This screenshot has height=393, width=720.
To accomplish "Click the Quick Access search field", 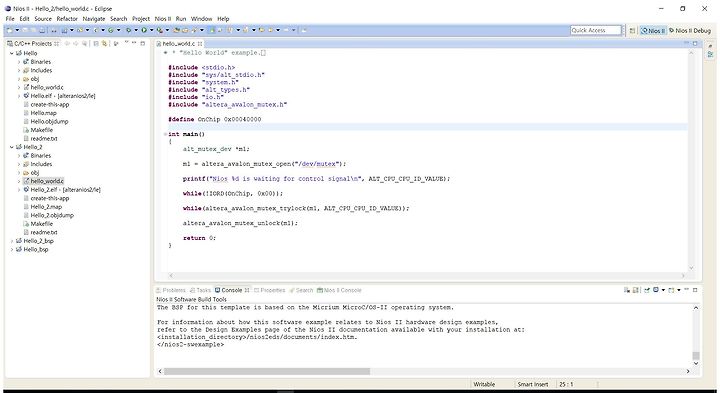I will pos(596,30).
